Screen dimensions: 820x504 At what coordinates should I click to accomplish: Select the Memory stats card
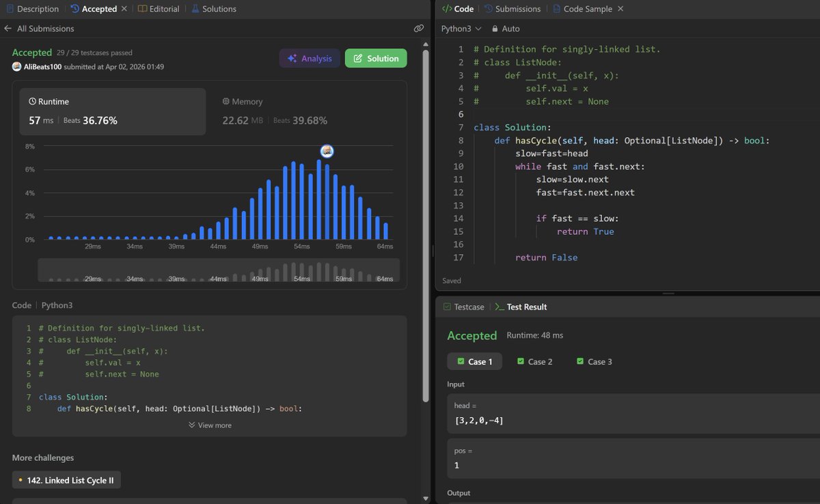point(306,111)
